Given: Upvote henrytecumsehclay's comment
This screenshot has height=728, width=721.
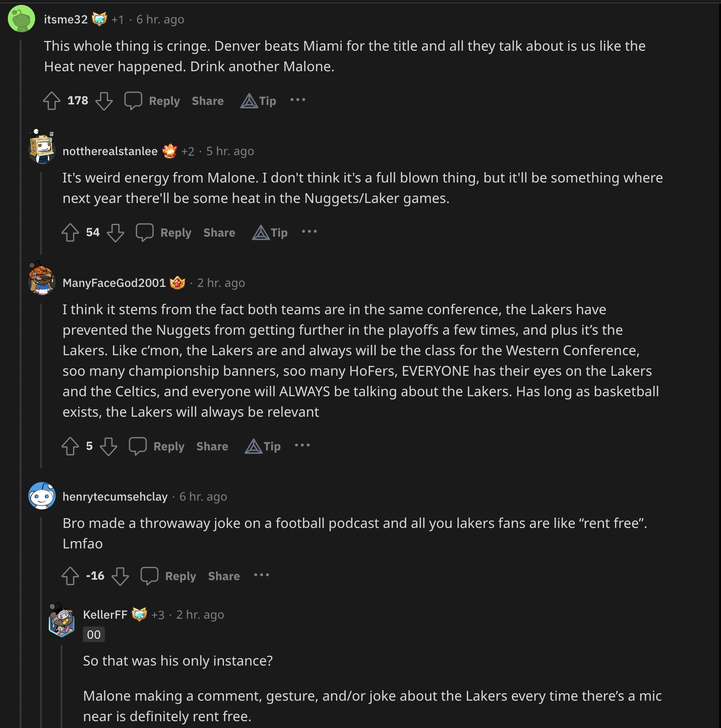Looking at the screenshot, I should [70, 576].
